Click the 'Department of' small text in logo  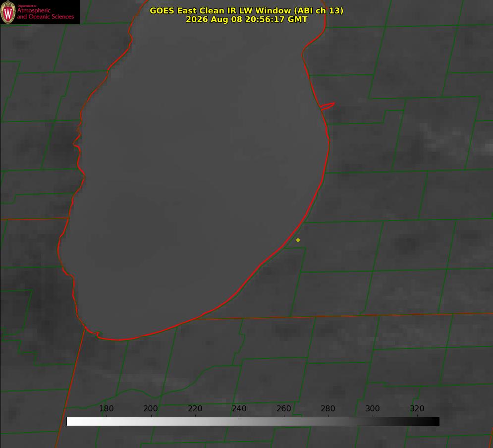(x=27, y=5)
